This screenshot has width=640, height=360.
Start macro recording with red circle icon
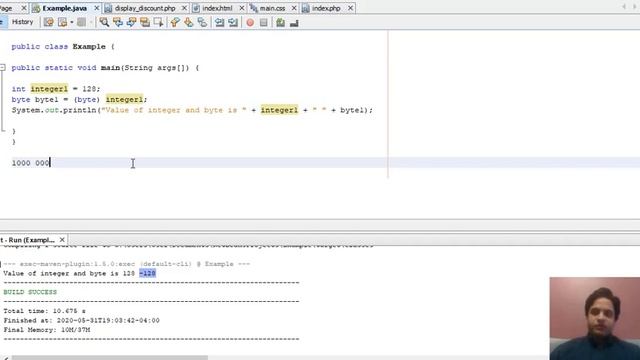(x=250, y=23)
